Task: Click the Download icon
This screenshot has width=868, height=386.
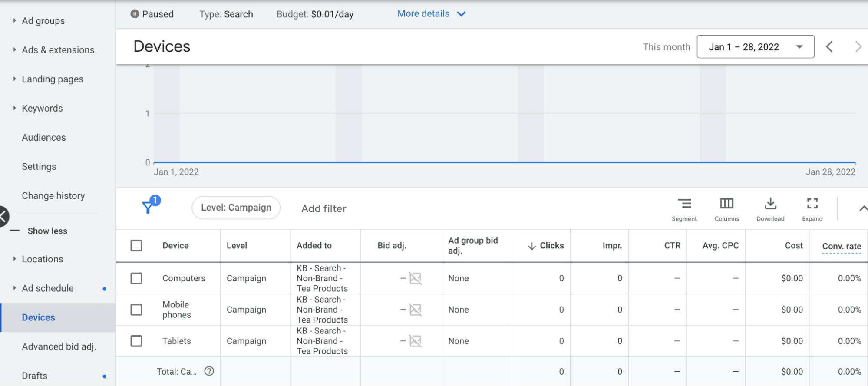Action: coord(770,204)
